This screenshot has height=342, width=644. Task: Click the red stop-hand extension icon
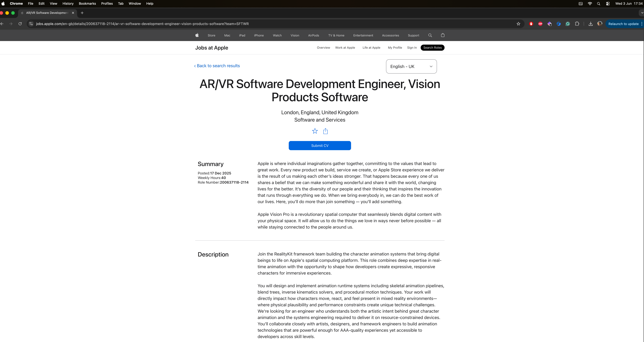(x=531, y=24)
